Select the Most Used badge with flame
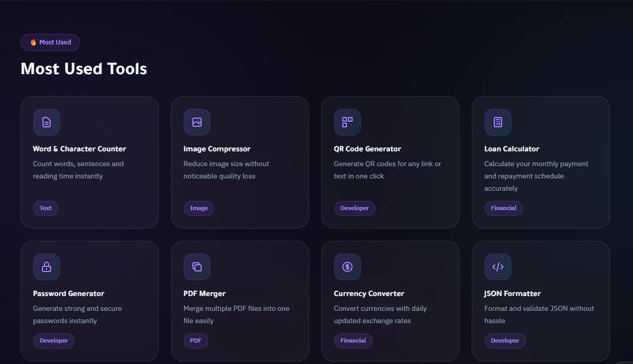This screenshot has width=633, height=364. coord(50,42)
